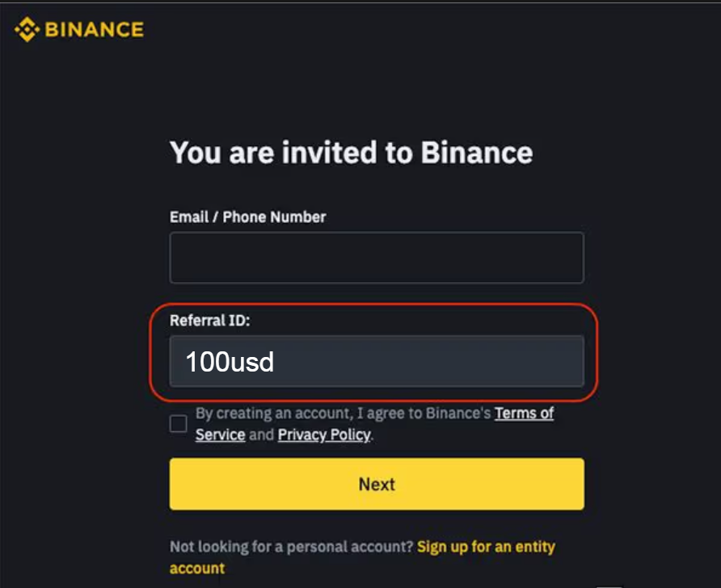Image resolution: width=721 pixels, height=588 pixels.
Task: Click the 'Referral ID:' label
Action: tap(209, 320)
